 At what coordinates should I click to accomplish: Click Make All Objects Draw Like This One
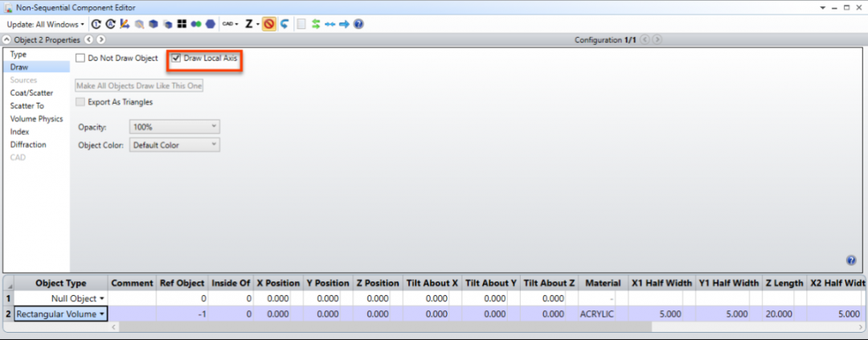(x=140, y=86)
